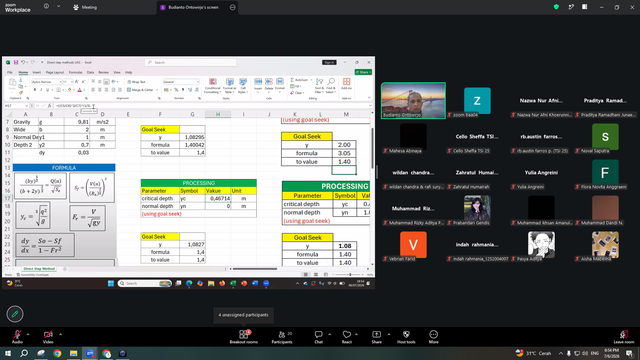Open the Page Layout tab in Excel

click(x=55, y=72)
